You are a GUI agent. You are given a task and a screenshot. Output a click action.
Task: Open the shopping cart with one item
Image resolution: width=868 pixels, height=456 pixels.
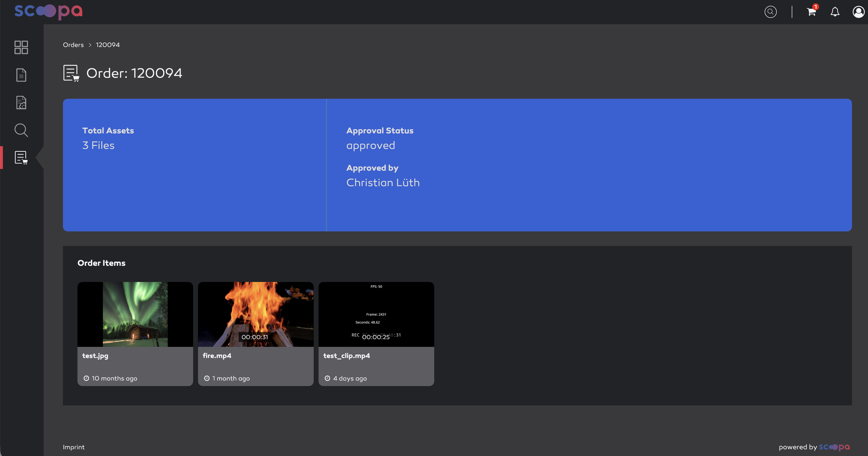[x=812, y=11]
